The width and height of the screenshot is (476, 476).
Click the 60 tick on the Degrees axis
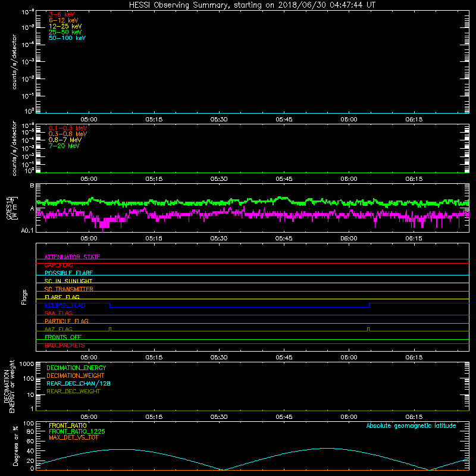[30, 441]
